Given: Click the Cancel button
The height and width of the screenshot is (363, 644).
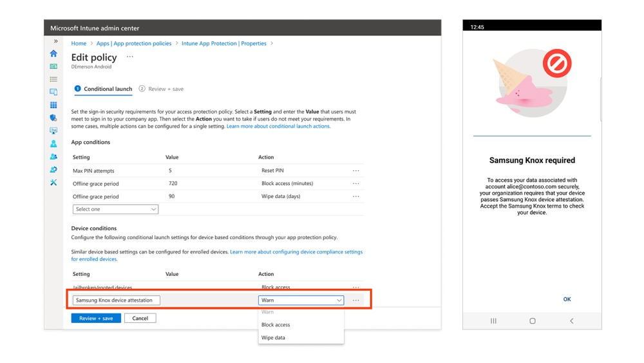Looking at the screenshot, I should (140, 319).
